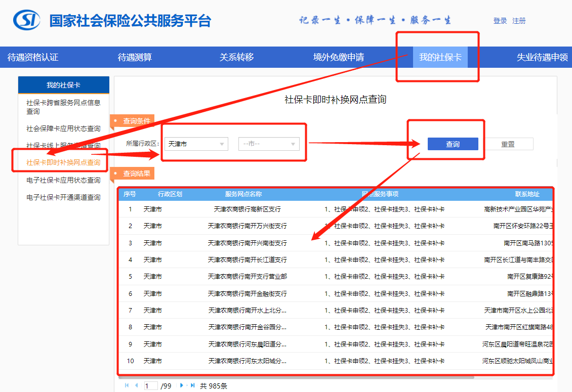Screen dimensions: 572x392
Task: Click address 高新技术产业园区华苑产
Action: click(x=518, y=209)
